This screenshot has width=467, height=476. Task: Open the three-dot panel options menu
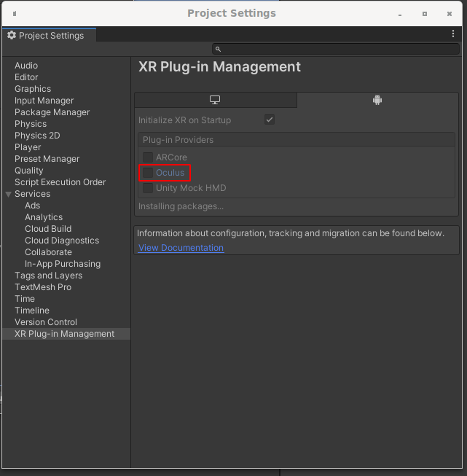[x=453, y=34]
